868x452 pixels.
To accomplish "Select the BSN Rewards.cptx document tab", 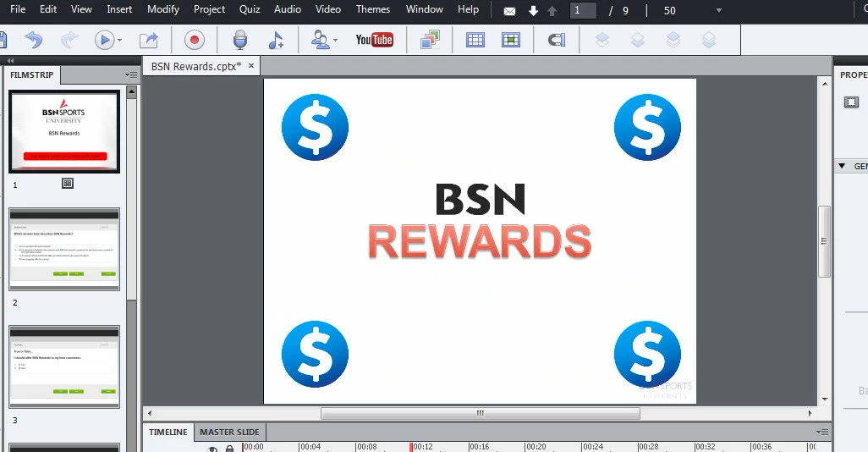I will tap(196, 67).
